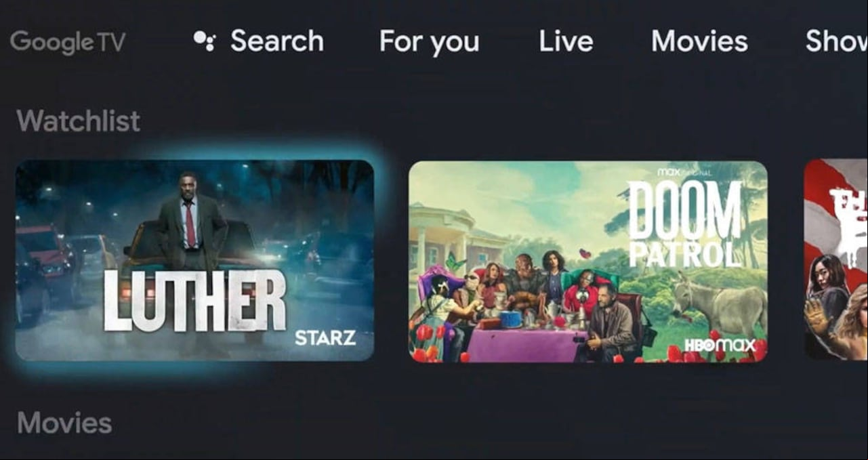Go to the Movies tab
Viewport: 868px width, 460px height.
tap(699, 41)
